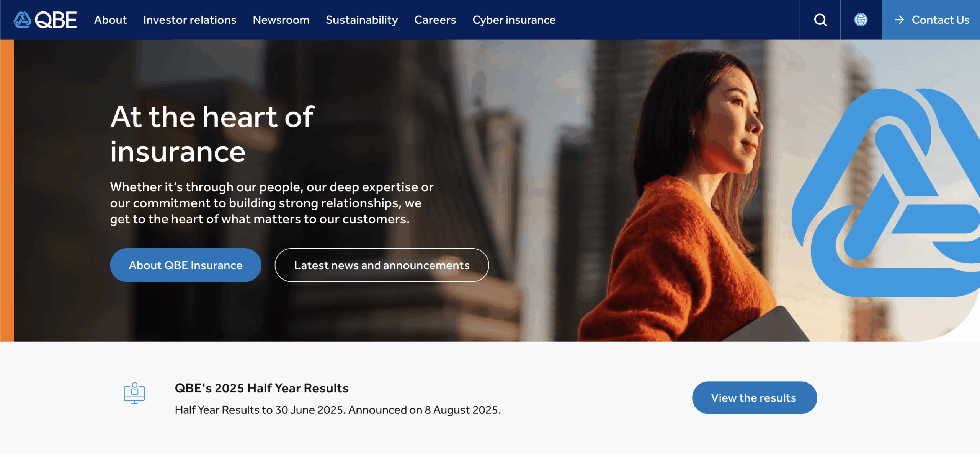Open Cyber insurance navigation item
Screen dimensions: 980x457
point(514,20)
